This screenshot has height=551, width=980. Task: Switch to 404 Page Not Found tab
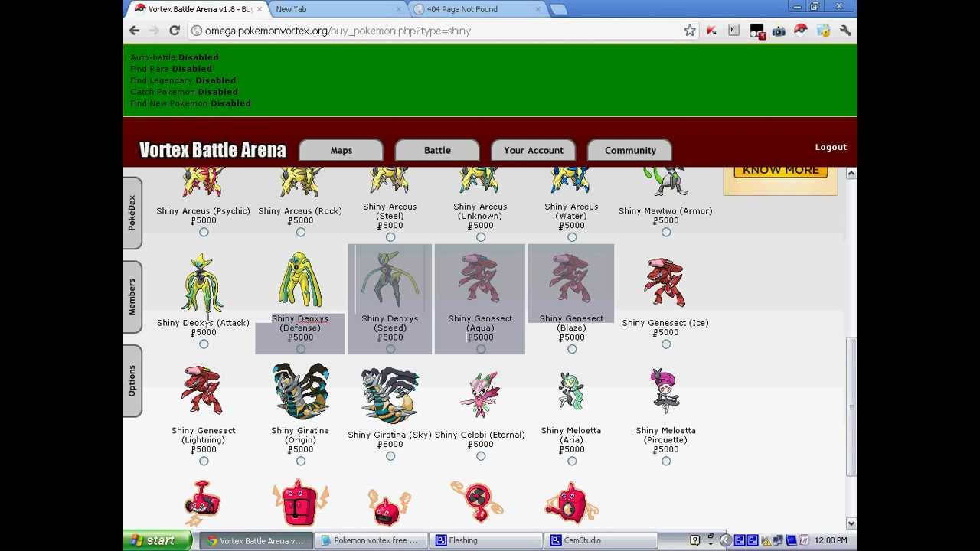[475, 9]
